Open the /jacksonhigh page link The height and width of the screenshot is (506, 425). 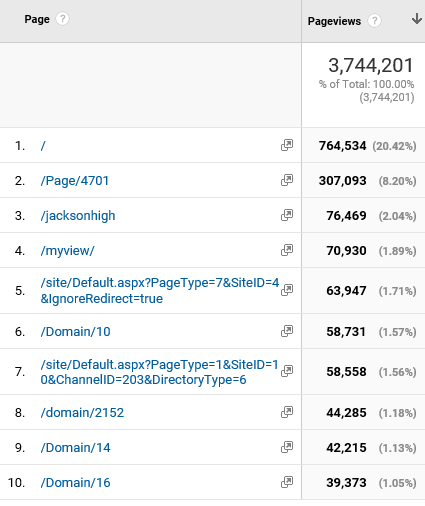point(78,216)
